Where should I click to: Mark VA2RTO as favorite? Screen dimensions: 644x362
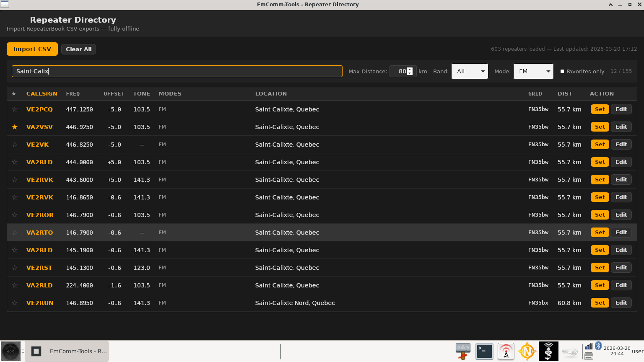(x=15, y=233)
